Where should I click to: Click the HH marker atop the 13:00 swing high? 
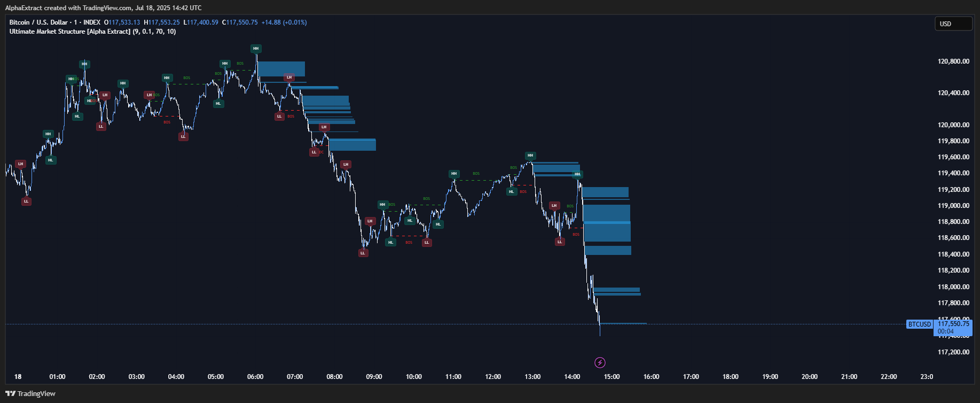(530, 156)
